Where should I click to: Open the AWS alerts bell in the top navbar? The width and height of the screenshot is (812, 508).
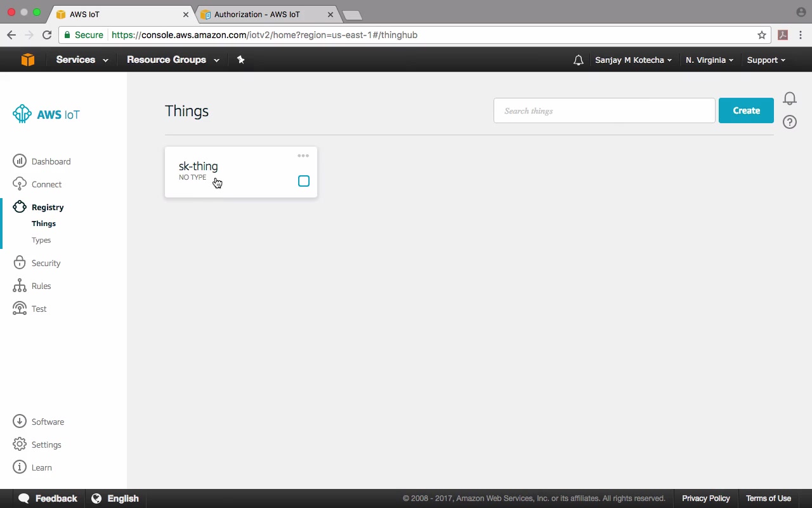[578, 60]
